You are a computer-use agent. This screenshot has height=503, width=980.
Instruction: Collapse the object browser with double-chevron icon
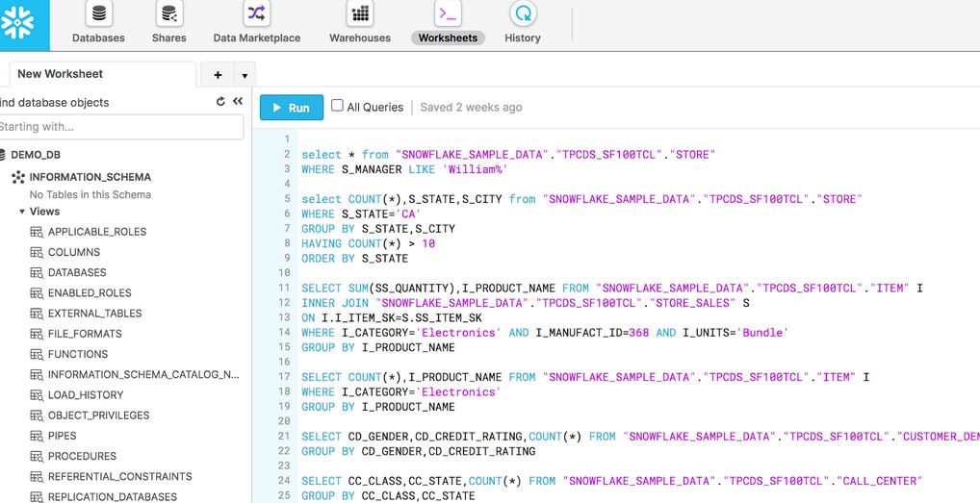(x=238, y=101)
